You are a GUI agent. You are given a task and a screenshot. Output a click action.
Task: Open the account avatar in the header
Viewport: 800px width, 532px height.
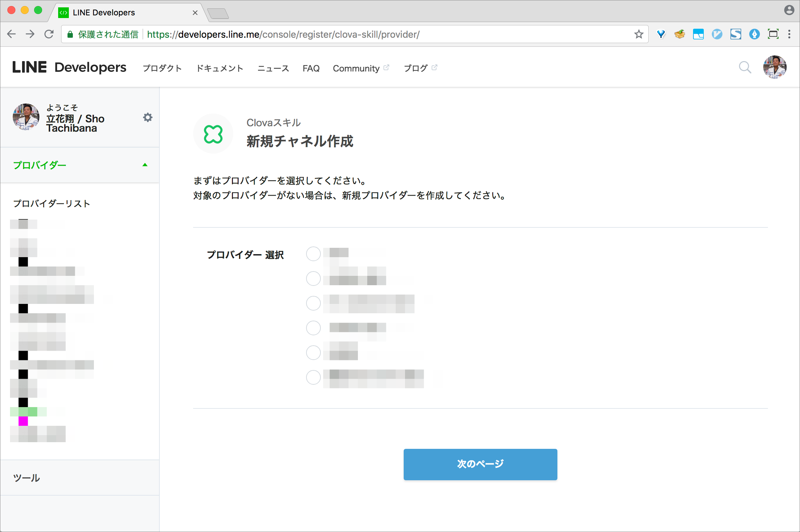point(775,67)
